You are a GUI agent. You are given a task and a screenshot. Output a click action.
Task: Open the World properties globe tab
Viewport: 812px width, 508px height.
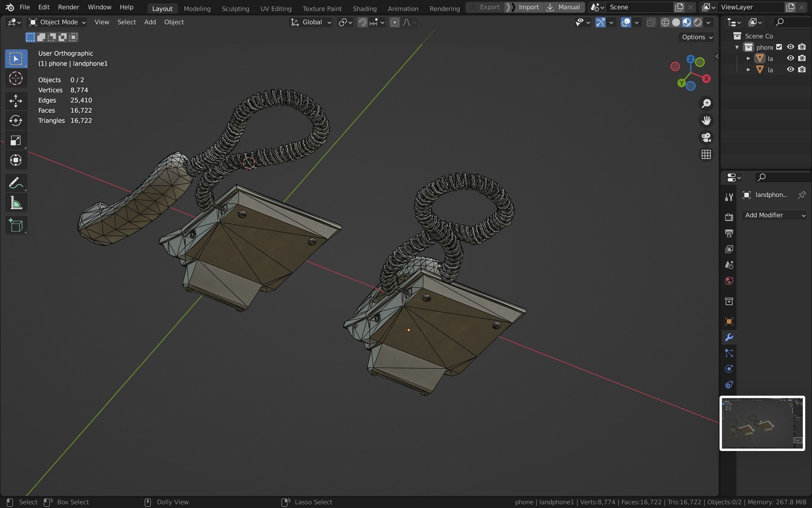tap(729, 281)
